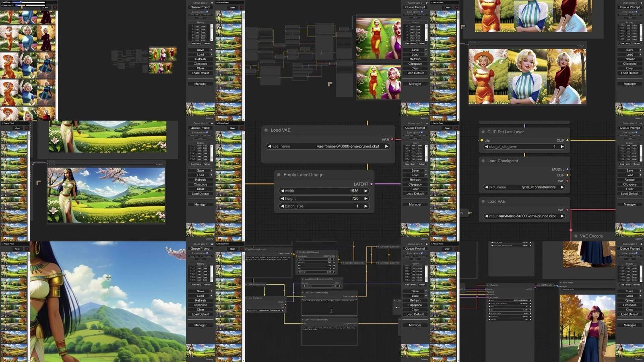
Task: Click the MODEL output socket on Load Checkpoint
Action: coord(568,170)
